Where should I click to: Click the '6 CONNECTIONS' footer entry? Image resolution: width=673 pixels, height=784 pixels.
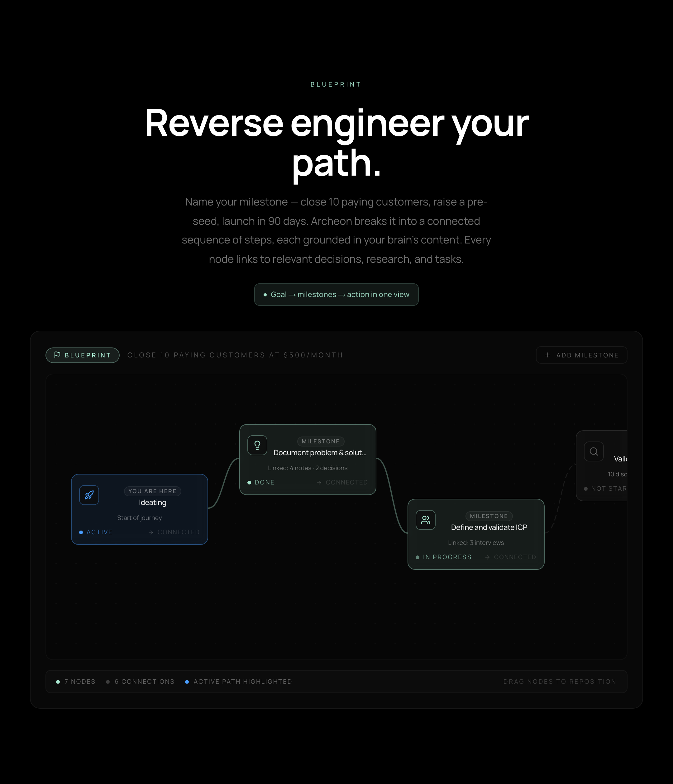pyautogui.click(x=140, y=682)
